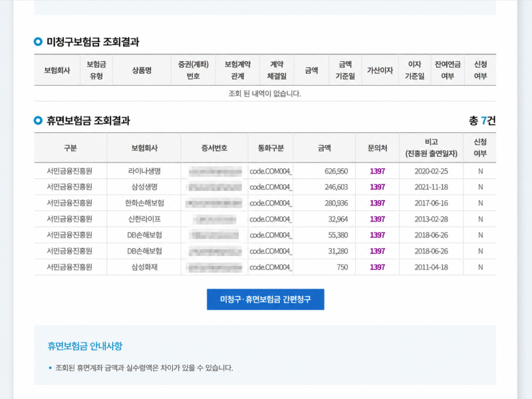Click the 비고 (진흥원 출연일자) column header
Viewport: 532px width, 399px height.
[431, 148]
